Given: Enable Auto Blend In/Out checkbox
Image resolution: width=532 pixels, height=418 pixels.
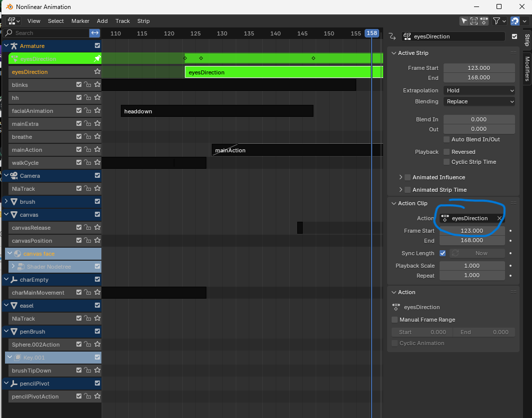Looking at the screenshot, I should (447, 139).
